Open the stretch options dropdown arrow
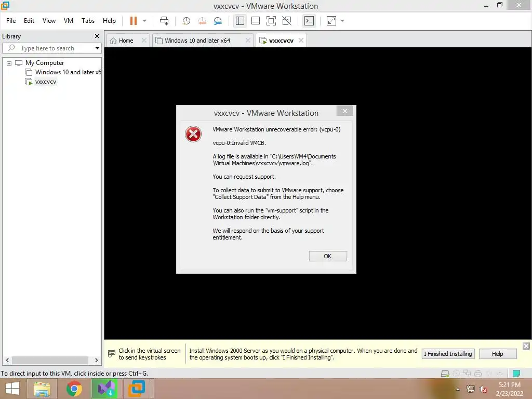 click(342, 21)
